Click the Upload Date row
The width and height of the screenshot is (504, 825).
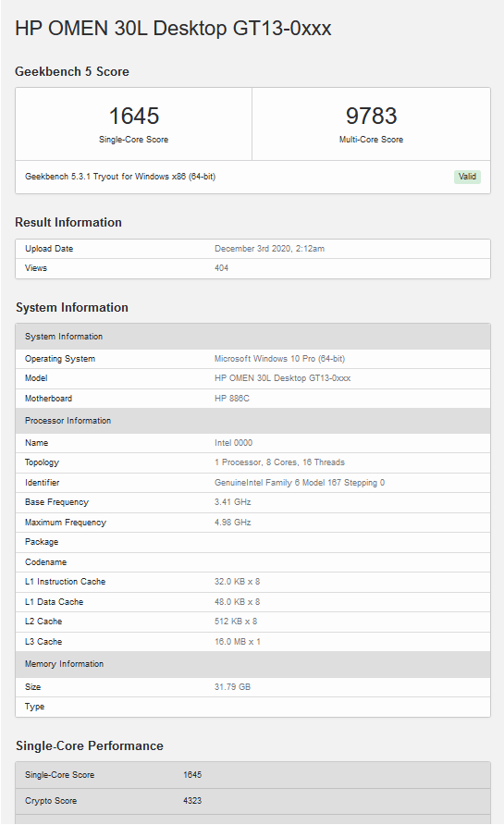tap(252, 249)
